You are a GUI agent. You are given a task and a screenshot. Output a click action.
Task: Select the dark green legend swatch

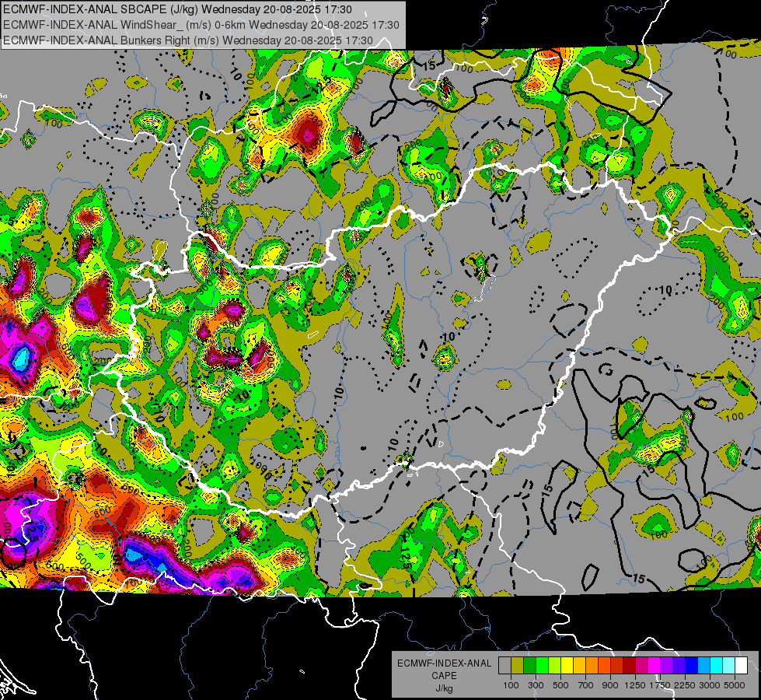point(529,666)
